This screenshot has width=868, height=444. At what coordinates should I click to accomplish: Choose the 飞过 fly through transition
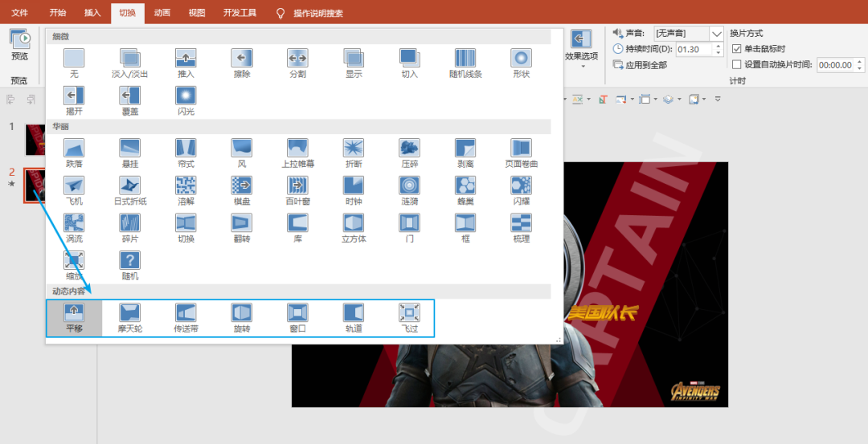click(x=410, y=319)
